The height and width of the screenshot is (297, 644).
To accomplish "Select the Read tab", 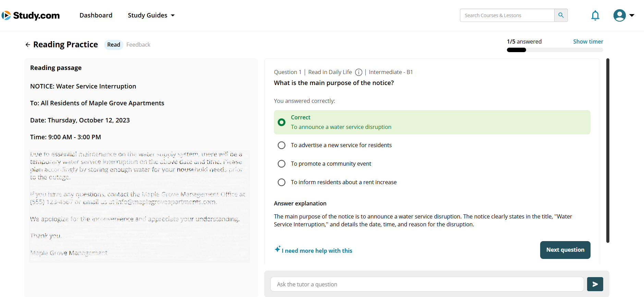I will click(x=113, y=45).
